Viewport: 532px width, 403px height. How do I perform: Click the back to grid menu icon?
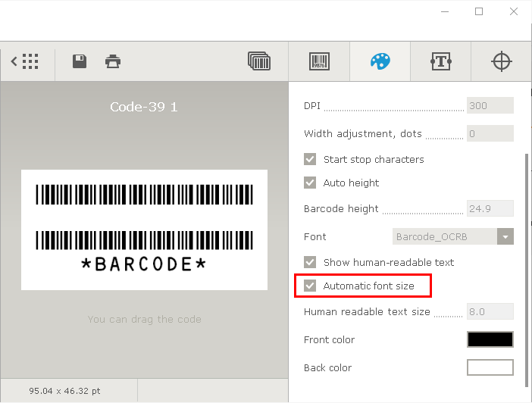point(25,61)
